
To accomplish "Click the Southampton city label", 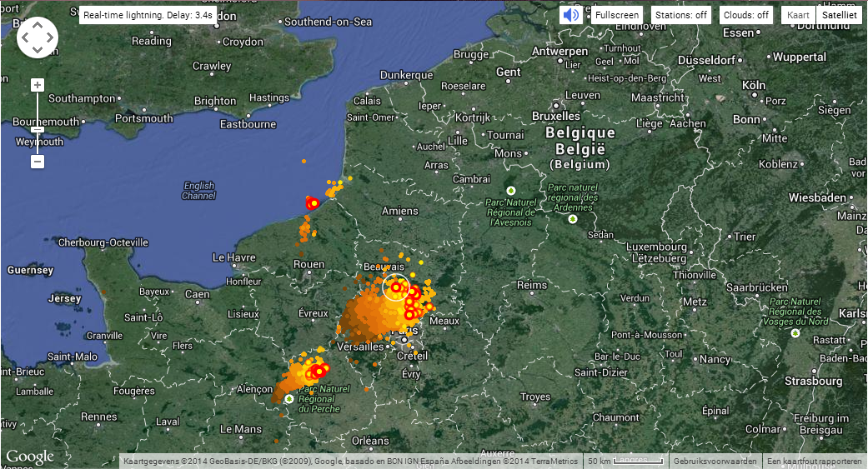I will pos(82,98).
